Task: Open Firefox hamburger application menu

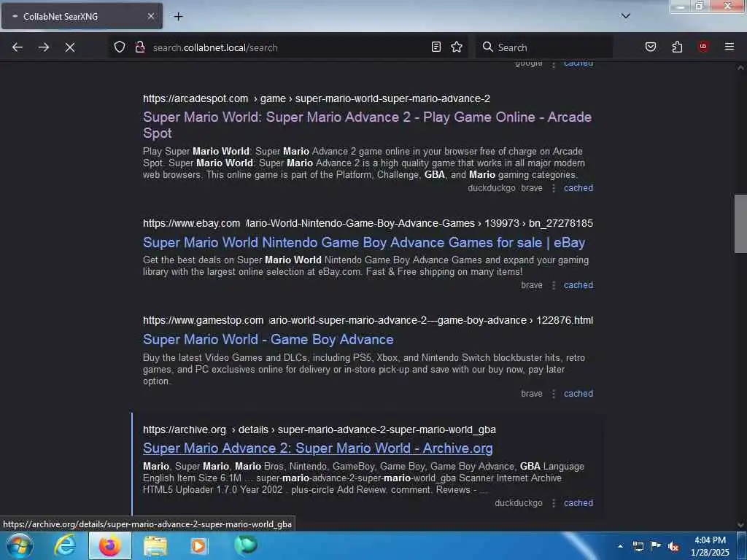Action: (729, 47)
